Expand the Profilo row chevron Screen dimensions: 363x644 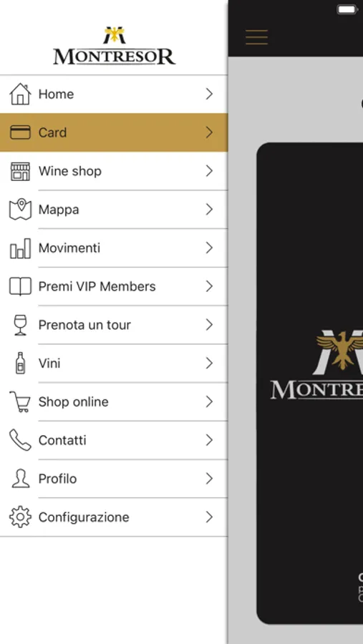click(x=209, y=479)
